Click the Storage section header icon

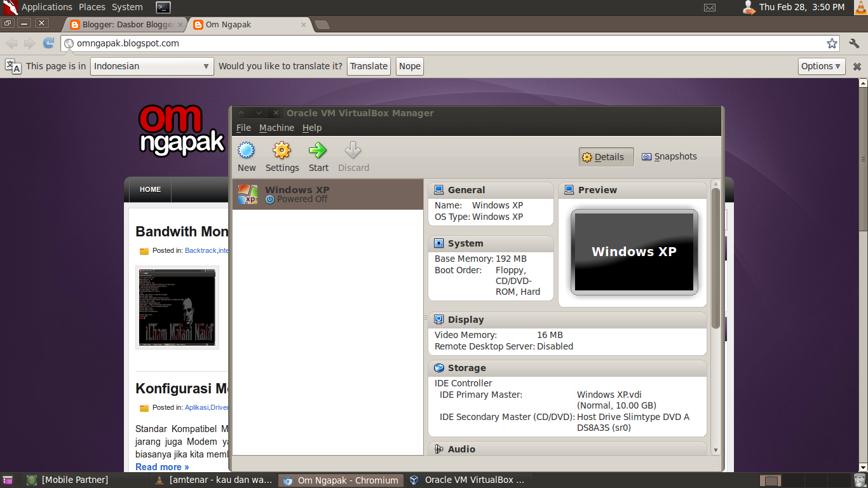(438, 368)
